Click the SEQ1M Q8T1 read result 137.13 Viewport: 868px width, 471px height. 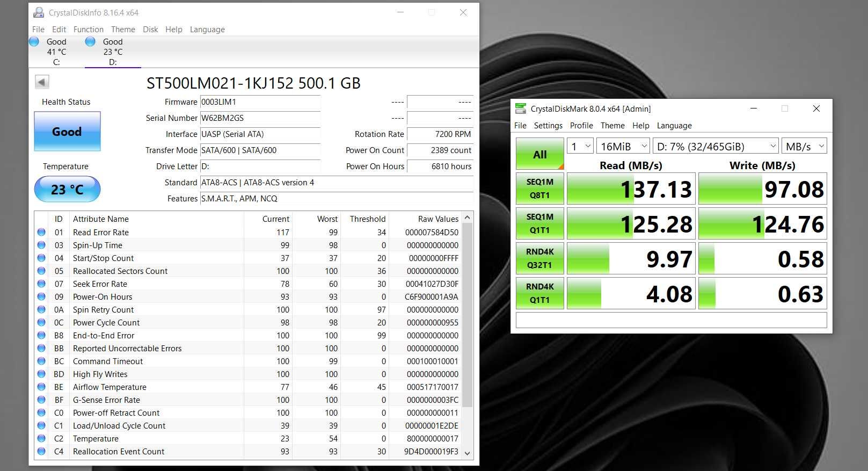tap(631, 189)
